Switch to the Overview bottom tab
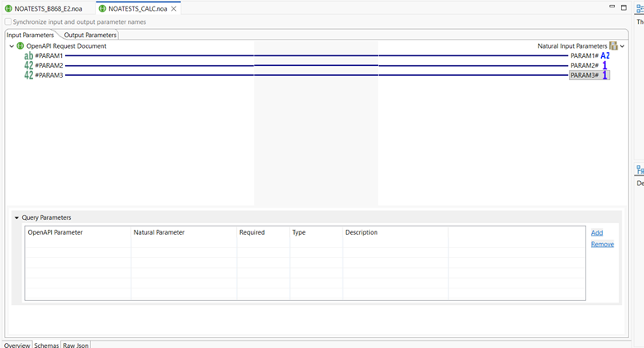644x348 pixels. pyautogui.click(x=17, y=345)
